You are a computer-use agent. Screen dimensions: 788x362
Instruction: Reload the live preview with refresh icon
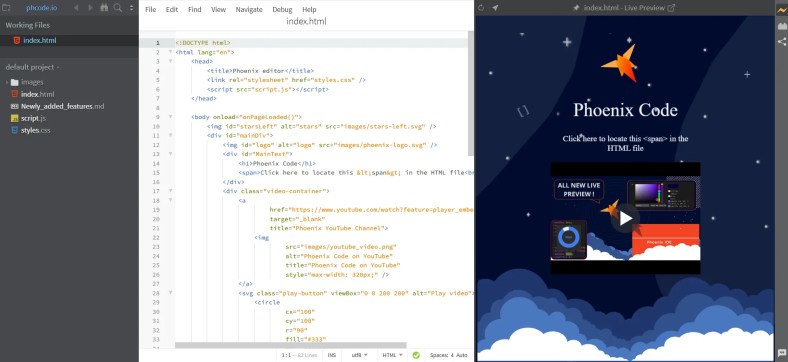(x=481, y=8)
